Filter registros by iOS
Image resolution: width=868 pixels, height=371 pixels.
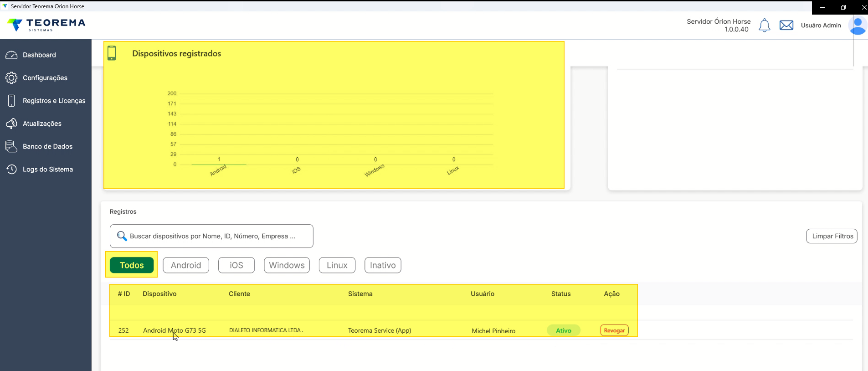236,265
